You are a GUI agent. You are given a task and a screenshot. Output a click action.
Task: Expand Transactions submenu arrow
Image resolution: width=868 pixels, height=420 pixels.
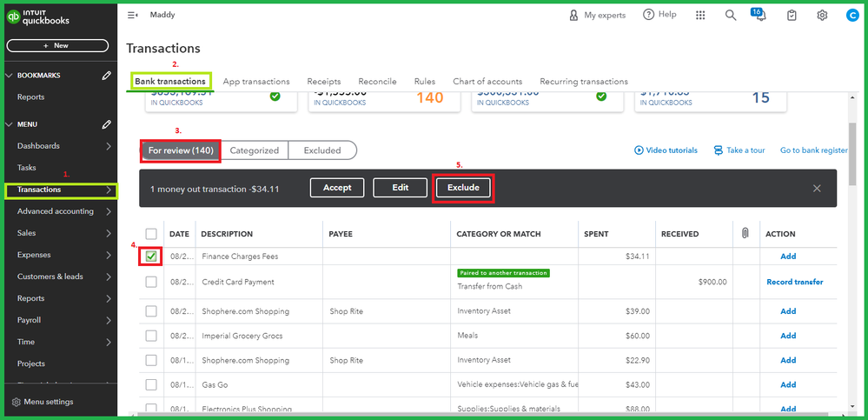coord(109,190)
